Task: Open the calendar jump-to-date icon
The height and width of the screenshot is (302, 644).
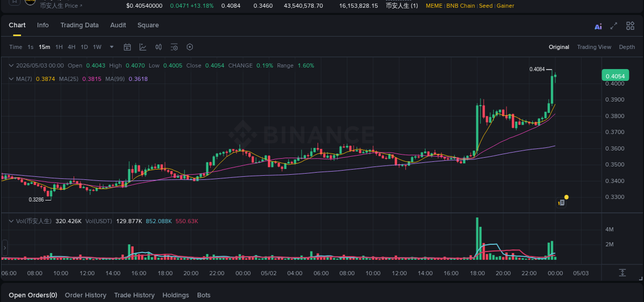Action: [127, 47]
